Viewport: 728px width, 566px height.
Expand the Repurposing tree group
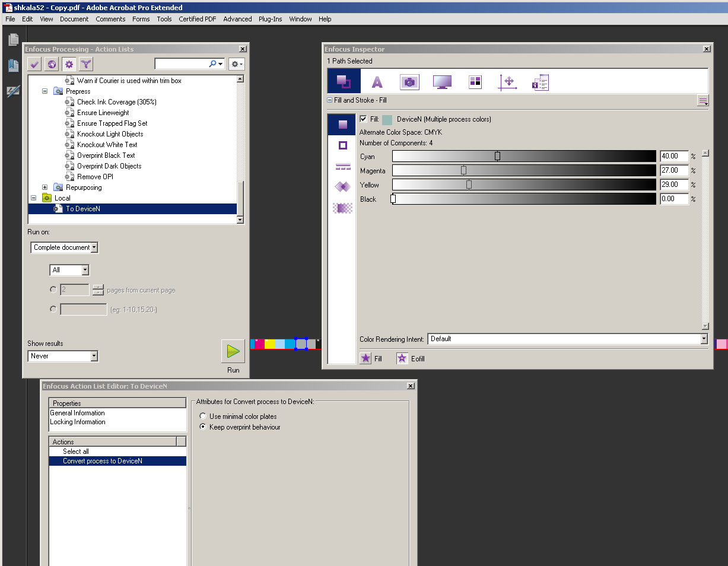44,187
